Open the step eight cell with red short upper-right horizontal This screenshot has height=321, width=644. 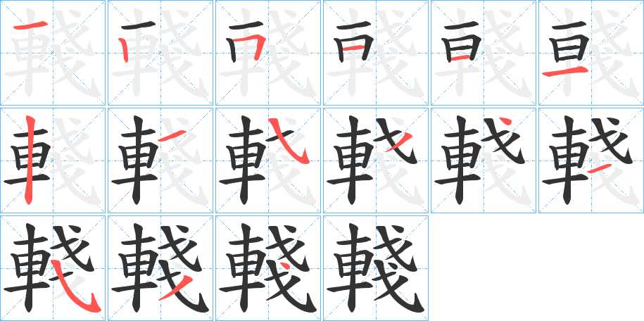coord(160,160)
